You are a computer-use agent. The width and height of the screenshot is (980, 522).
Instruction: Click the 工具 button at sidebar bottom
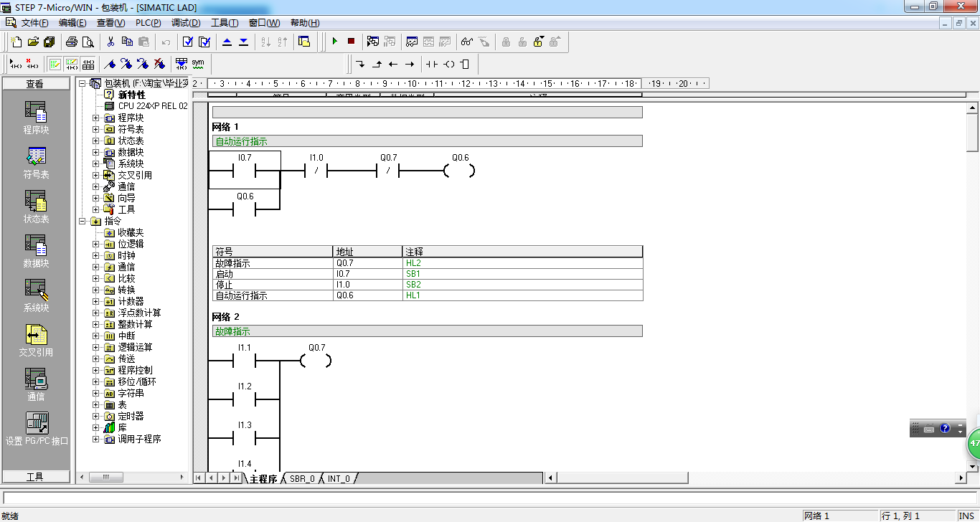point(36,477)
